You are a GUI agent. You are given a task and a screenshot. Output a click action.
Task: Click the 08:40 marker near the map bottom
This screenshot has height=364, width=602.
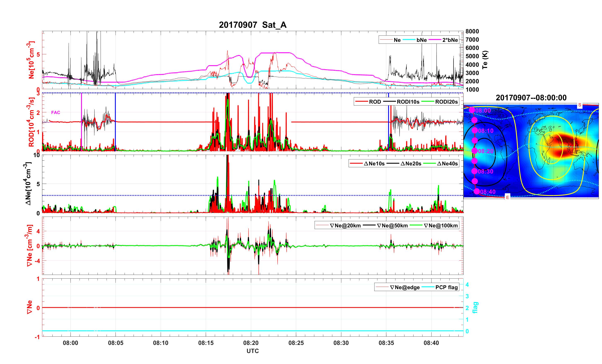[477, 191]
